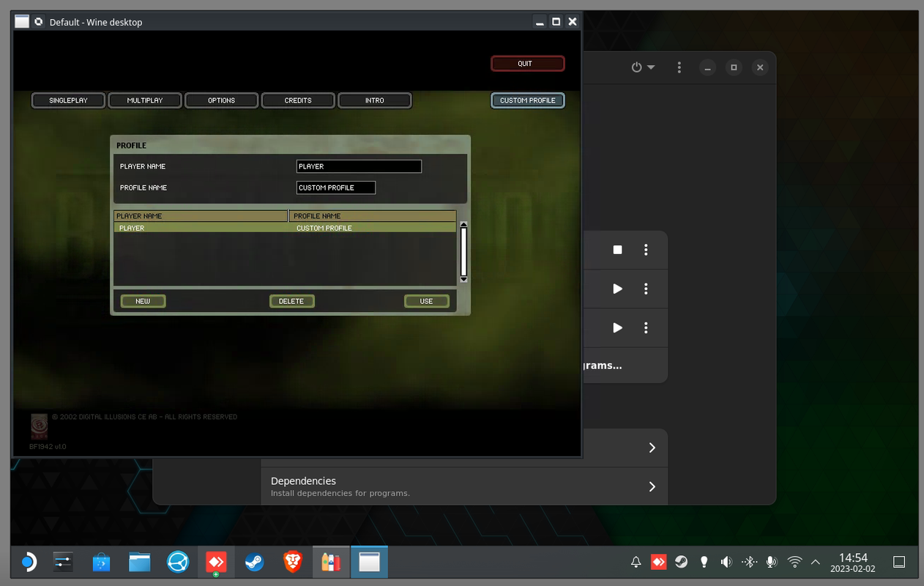Open the Dependencies row chevron

[x=652, y=486]
